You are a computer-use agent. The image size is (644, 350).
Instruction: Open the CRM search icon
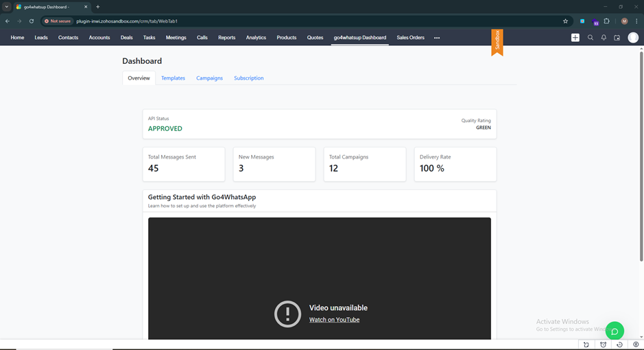pyautogui.click(x=590, y=38)
